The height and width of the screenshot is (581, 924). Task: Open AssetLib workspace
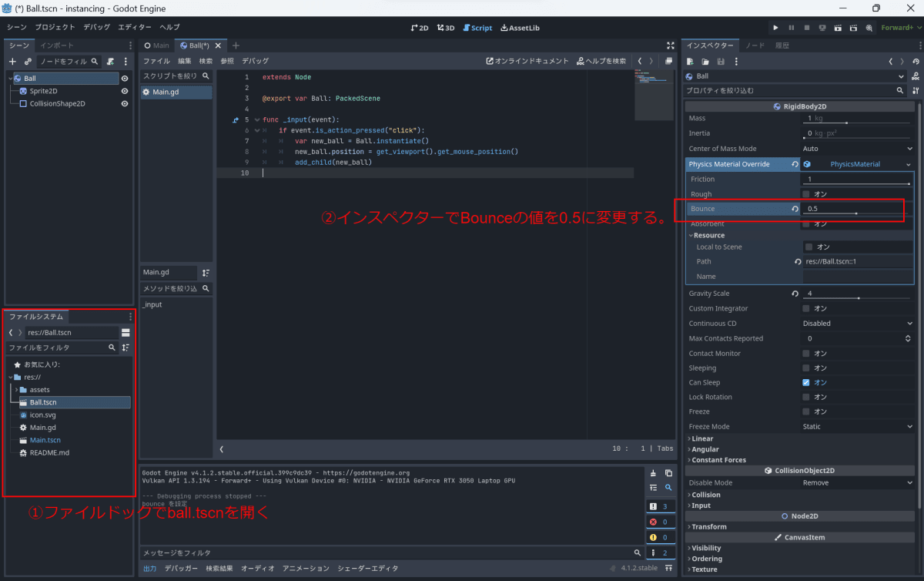521,28
